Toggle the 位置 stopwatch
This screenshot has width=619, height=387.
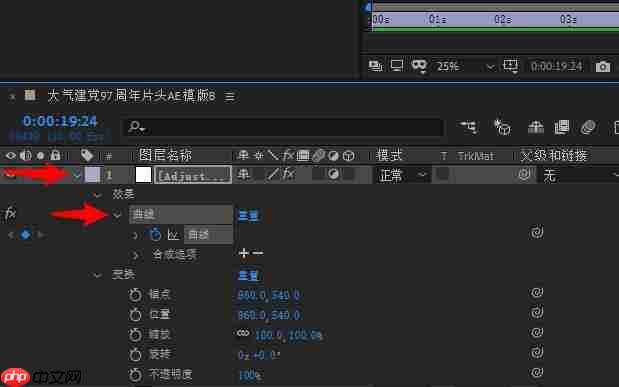click(135, 314)
